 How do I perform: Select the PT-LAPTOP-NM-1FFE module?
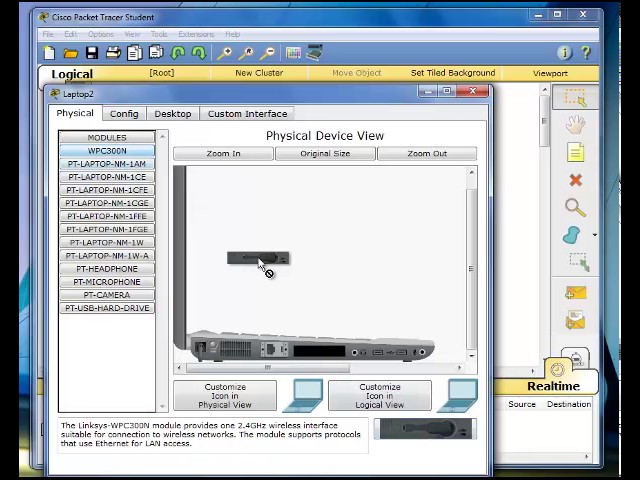point(107,216)
